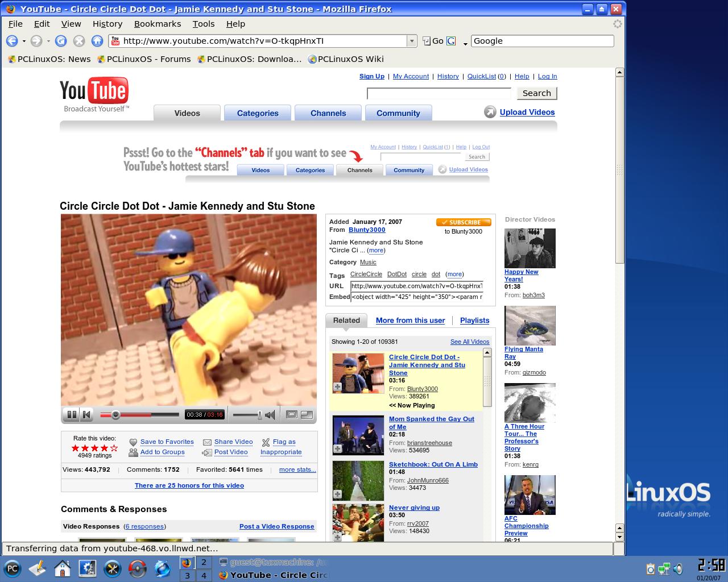This screenshot has width=728, height=582.
Task: Open the Edit menu
Action: pyautogui.click(x=42, y=24)
